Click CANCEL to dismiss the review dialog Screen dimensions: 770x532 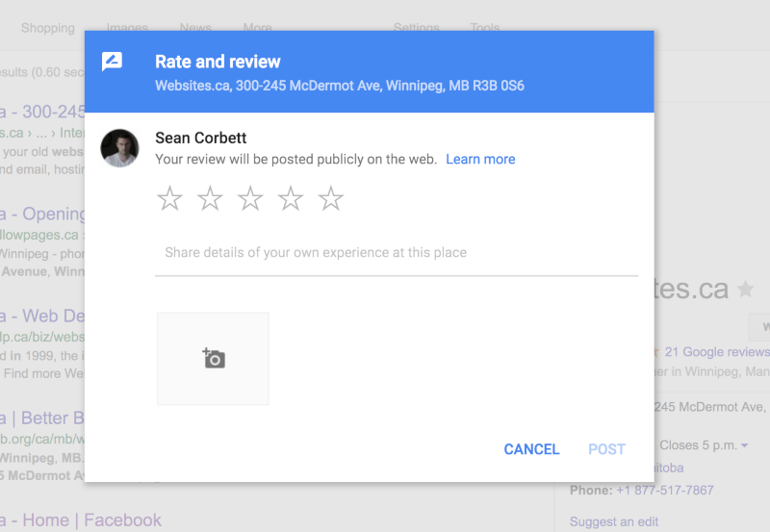click(x=531, y=449)
